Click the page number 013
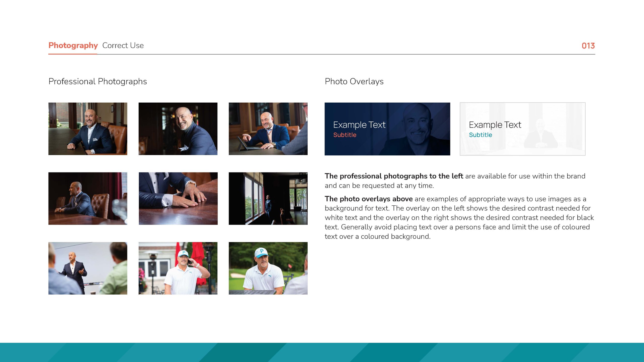Viewport: 644px width, 362px height. pyautogui.click(x=588, y=46)
